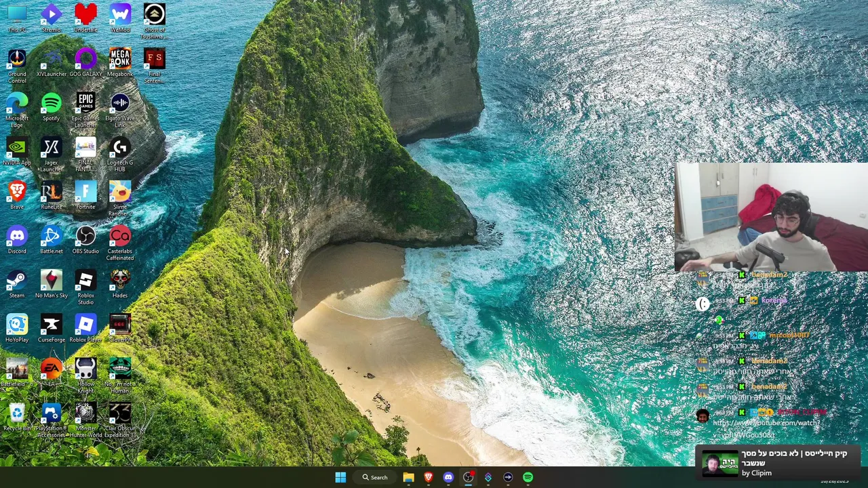Select the Brave desktop shortcut
Viewport: 868px width, 488px height.
[17, 195]
